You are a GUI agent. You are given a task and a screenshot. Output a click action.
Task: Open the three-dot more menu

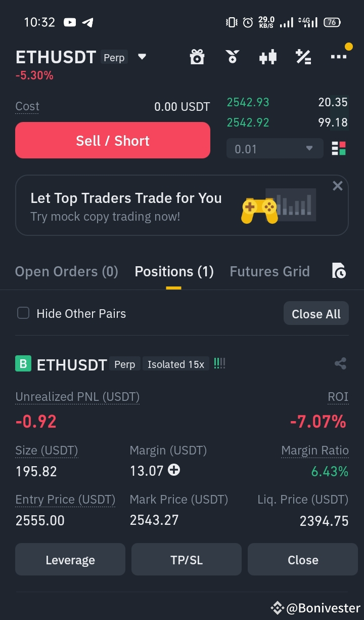pos(339,56)
